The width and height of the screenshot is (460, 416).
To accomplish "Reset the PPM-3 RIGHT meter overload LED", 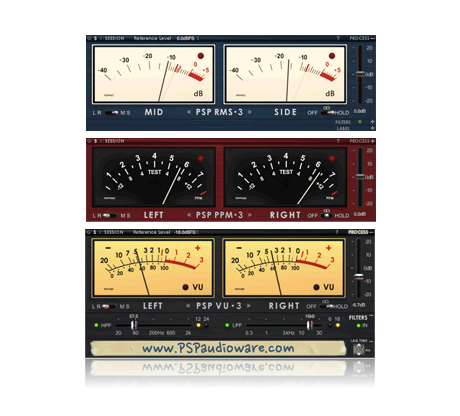I will (x=332, y=159).
